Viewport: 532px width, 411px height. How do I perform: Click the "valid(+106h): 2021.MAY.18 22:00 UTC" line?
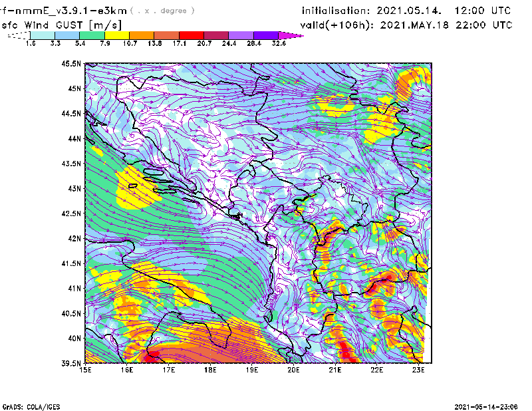(x=406, y=25)
